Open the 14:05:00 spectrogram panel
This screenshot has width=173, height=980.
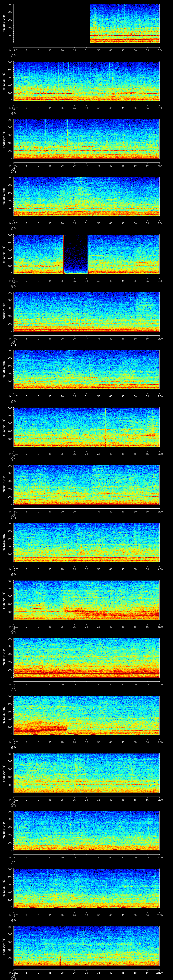click(x=86, y=81)
